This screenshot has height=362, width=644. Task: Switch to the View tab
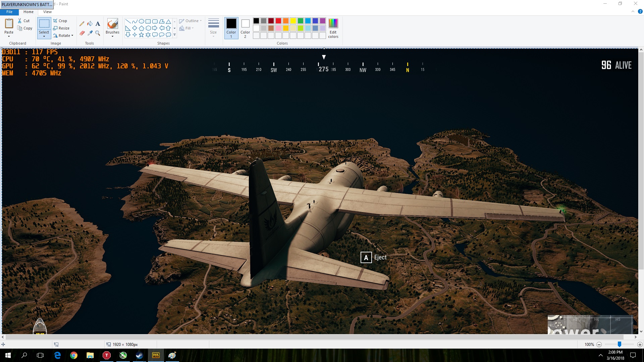point(47,12)
